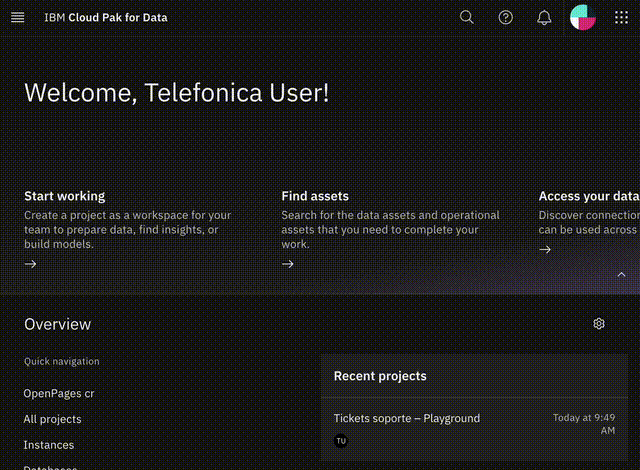Image resolution: width=640 pixels, height=470 pixels.
Task: Open the OpenPages cr link
Action: (59, 394)
